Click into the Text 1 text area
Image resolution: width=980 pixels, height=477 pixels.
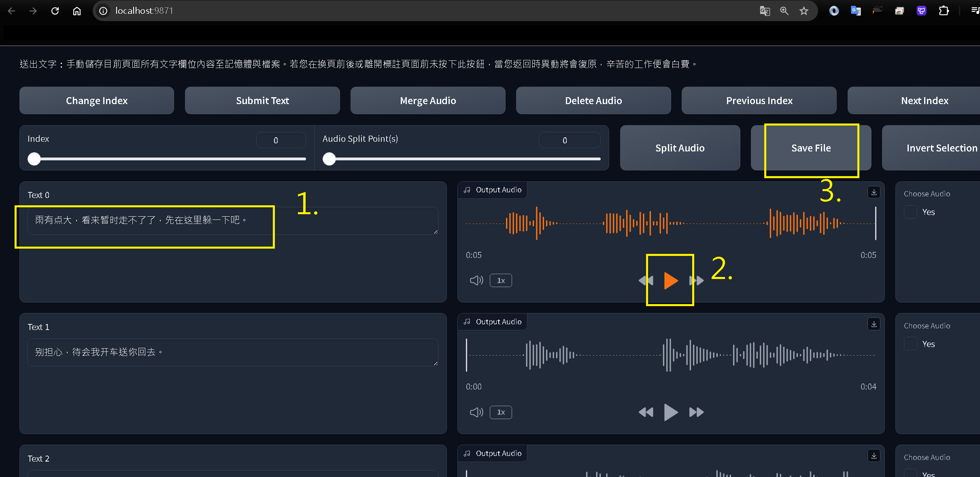(233, 352)
